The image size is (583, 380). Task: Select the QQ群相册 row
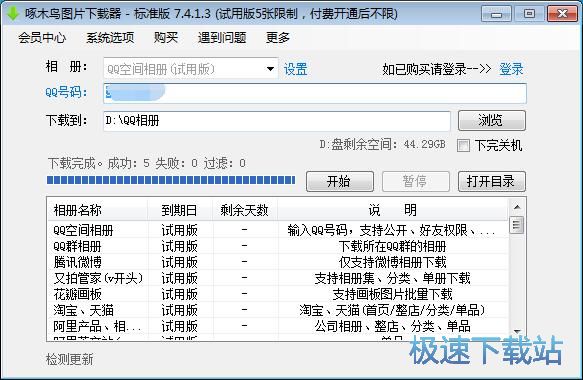coord(278,246)
